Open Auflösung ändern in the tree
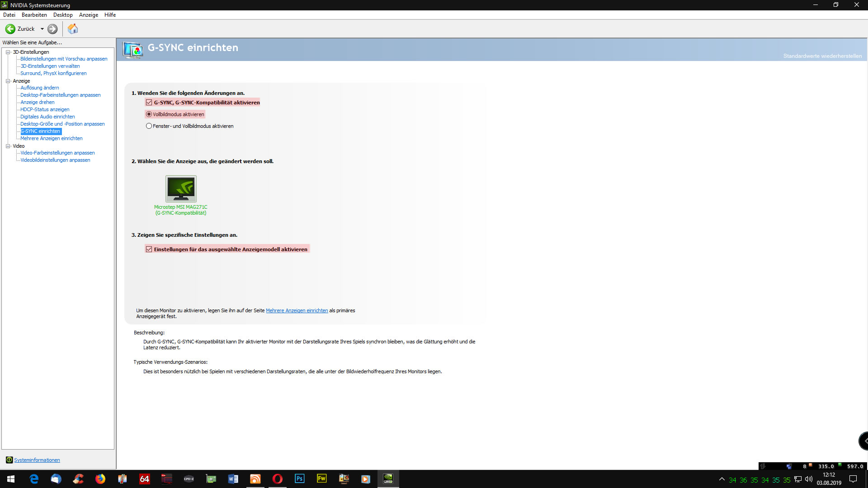 [40, 88]
